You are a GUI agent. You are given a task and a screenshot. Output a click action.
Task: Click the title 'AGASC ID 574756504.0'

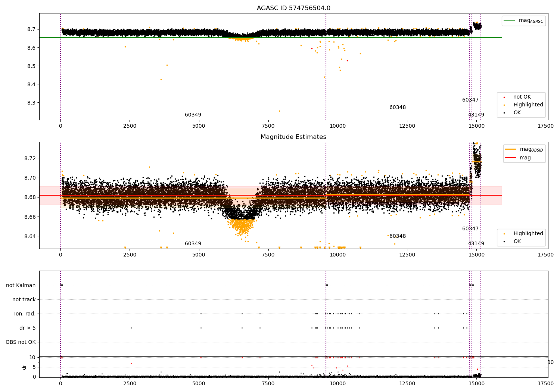pyautogui.click(x=293, y=8)
